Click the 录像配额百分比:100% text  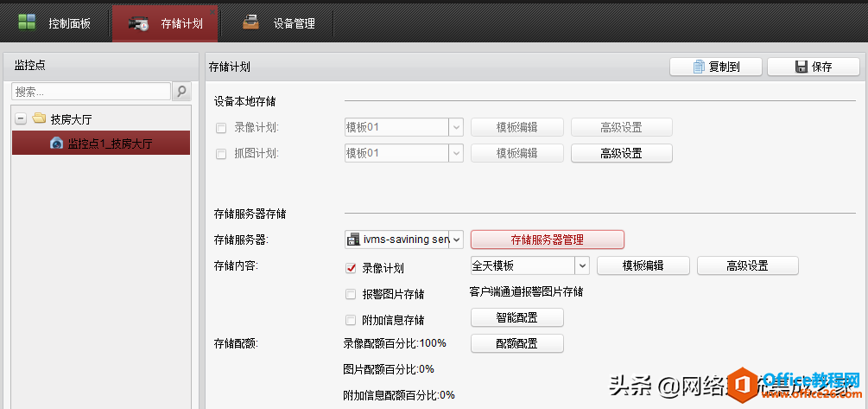coord(395,343)
